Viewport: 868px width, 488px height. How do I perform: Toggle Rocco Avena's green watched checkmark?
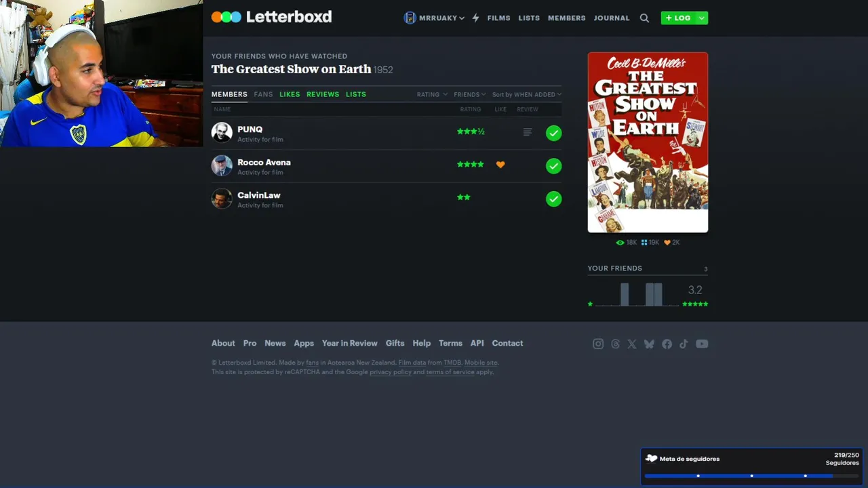point(554,166)
